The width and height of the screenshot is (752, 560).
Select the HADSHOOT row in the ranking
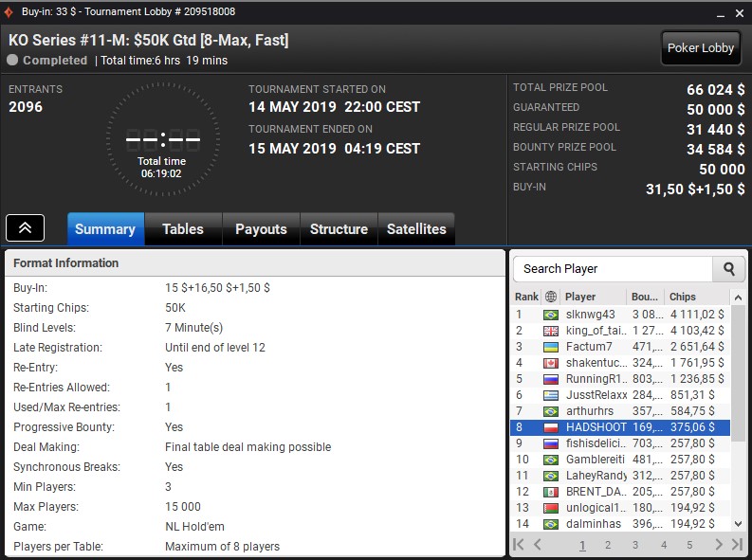point(620,426)
